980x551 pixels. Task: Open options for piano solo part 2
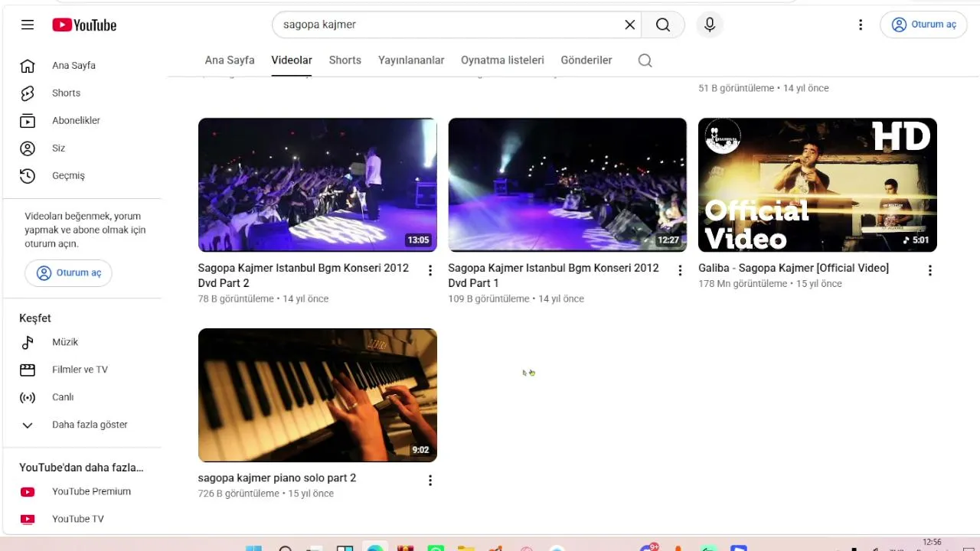click(x=430, y=481)
